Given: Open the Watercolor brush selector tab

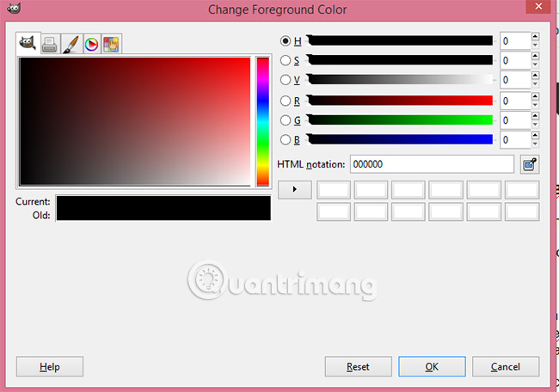Looking at the screenshot, I should 71,44.
